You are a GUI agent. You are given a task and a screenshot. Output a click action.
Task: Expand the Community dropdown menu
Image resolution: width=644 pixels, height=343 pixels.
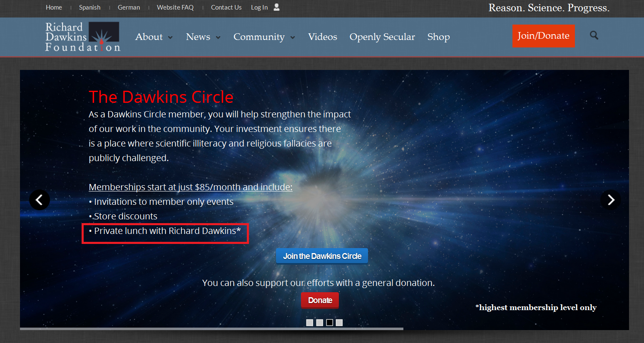click(x=264, y=37)
